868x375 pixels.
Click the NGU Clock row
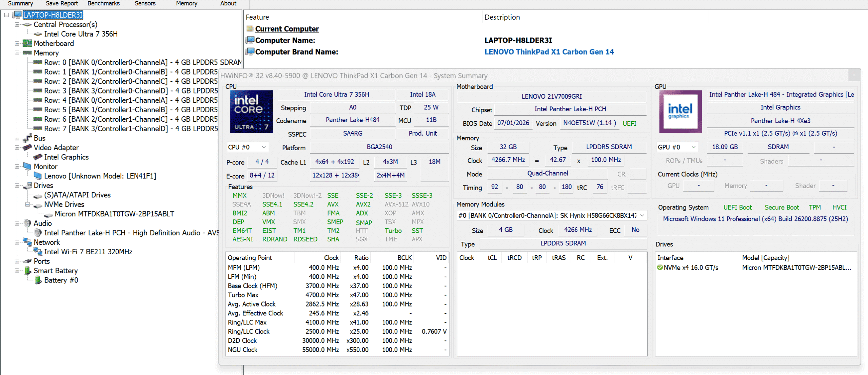337,350
